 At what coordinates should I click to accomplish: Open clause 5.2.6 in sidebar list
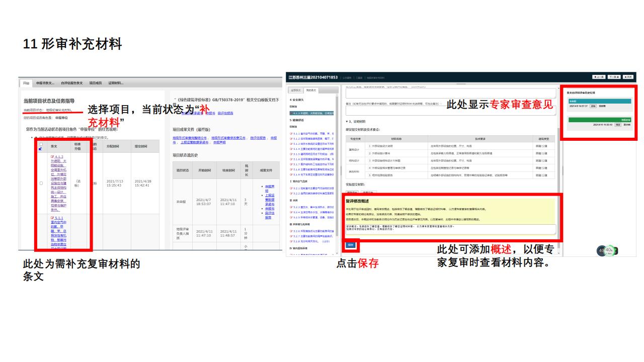pos(312,231)
